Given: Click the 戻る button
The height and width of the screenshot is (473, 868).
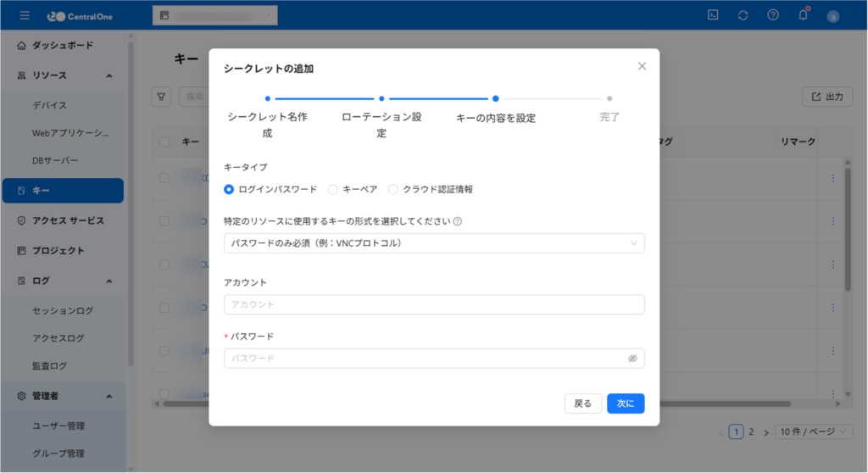Looking at the screenshot, I should [583, 403].
